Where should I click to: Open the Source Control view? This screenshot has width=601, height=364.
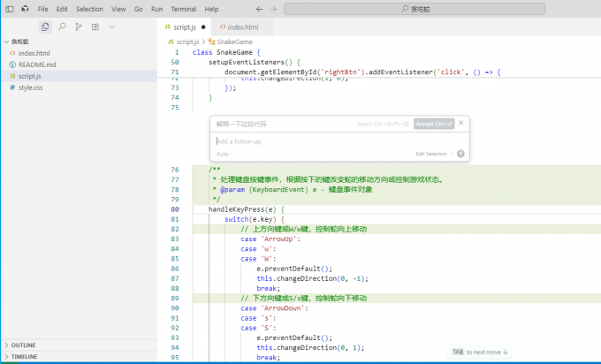(x=78, y=27)
